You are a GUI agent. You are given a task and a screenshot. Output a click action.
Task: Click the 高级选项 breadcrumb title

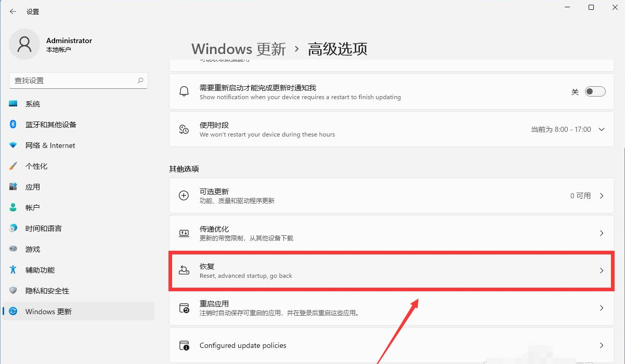[337, 49]
